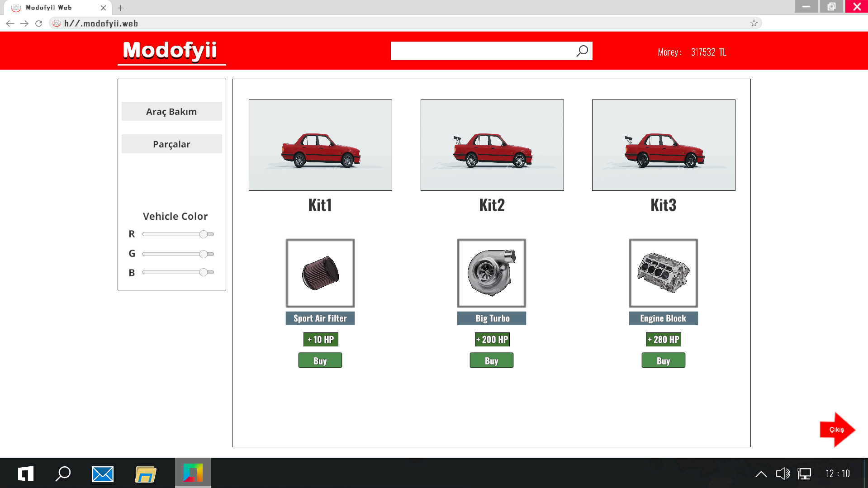Viewport: 868px width, 488px height.
Task: Open the Araç Bakım menu
Action: point(171,111)
